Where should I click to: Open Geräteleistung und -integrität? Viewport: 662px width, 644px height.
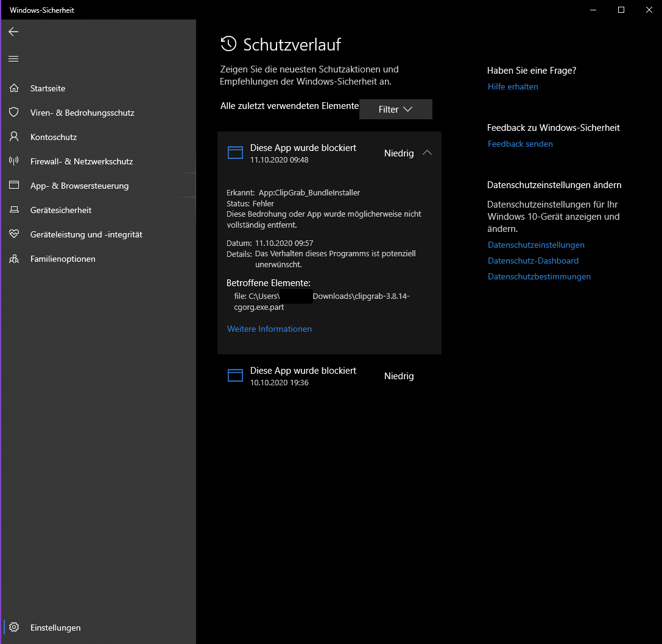[98, 234]
